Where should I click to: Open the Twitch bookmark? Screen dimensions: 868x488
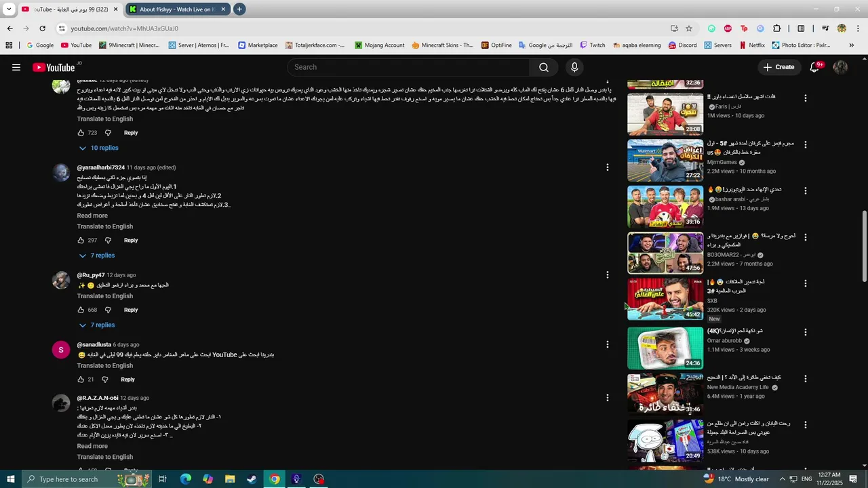click(592, 45)
